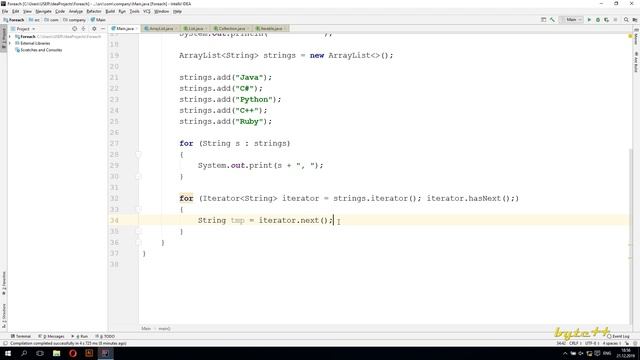Screen dimensions: 640x360
Task: Locate current file in Project panel (target icon)
Action: pos(74,29)
